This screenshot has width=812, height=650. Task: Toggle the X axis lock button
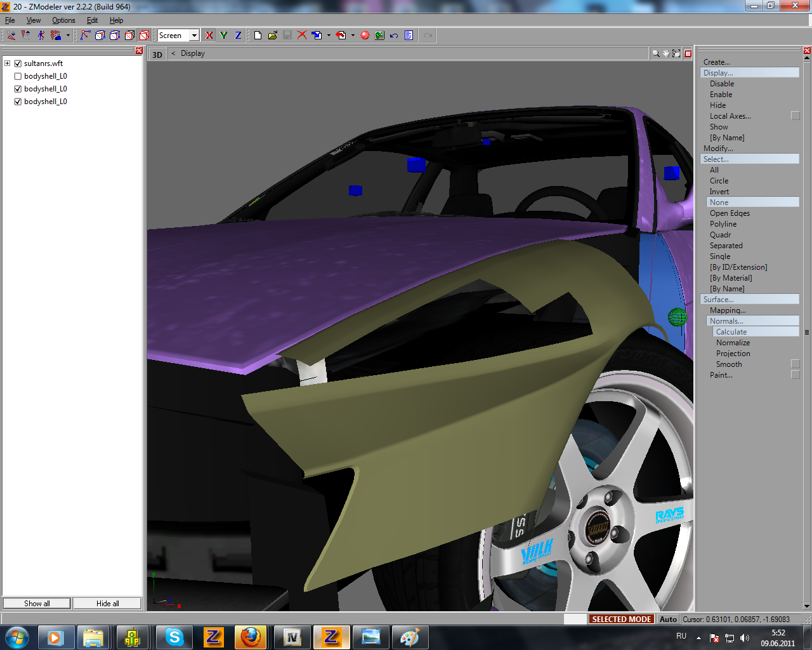(209, 36)
